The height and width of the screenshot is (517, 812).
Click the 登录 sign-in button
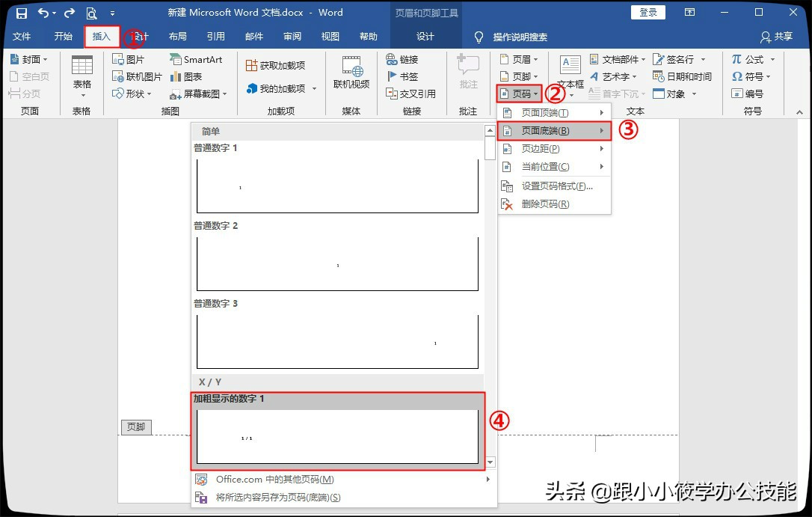tap(648, 12)
